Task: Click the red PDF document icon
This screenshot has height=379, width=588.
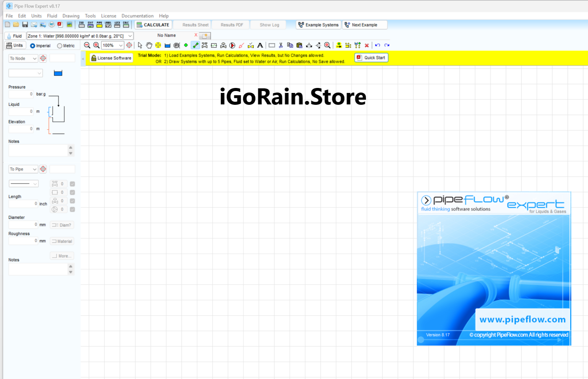Action: (x=60, y=24)
